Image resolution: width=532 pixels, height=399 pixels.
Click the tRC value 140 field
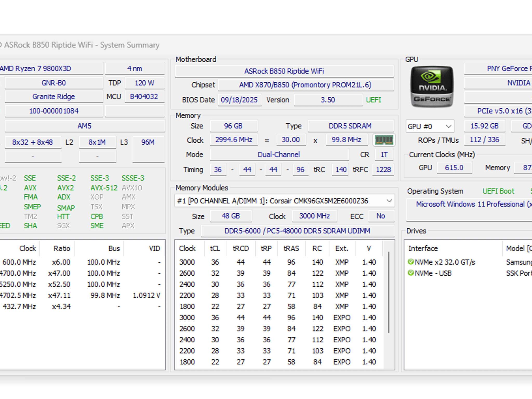[340, 170]
